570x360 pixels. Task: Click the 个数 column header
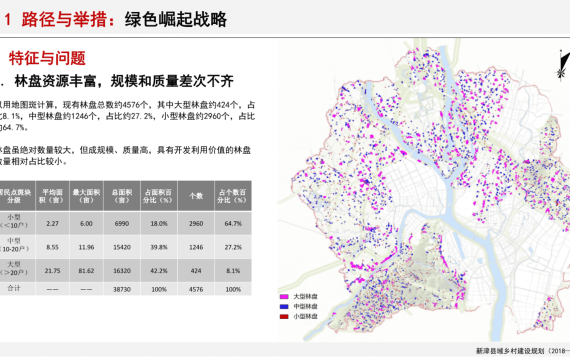point(196,196)
